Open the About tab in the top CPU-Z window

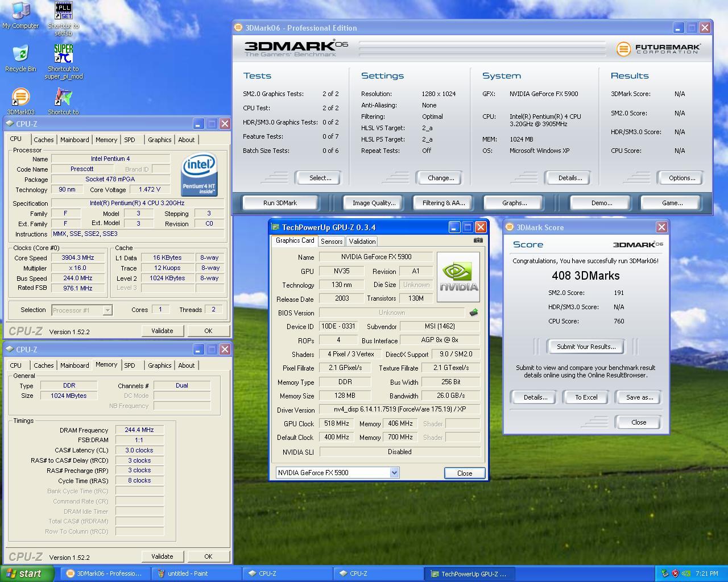pos(187,140)
